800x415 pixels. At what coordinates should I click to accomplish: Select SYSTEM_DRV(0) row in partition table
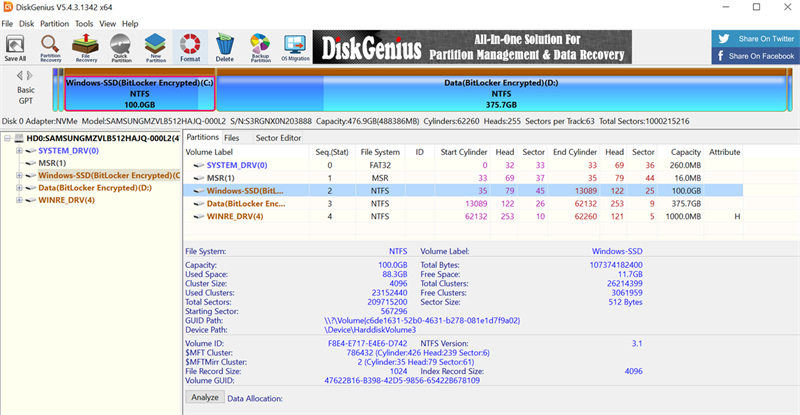(x=463, y=165)
